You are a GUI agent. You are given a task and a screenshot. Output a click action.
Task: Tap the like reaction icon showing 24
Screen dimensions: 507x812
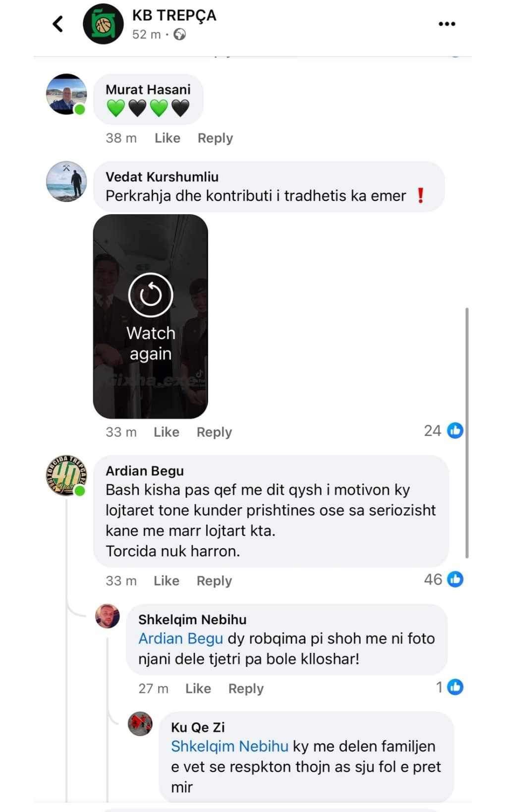coord(455,430)
